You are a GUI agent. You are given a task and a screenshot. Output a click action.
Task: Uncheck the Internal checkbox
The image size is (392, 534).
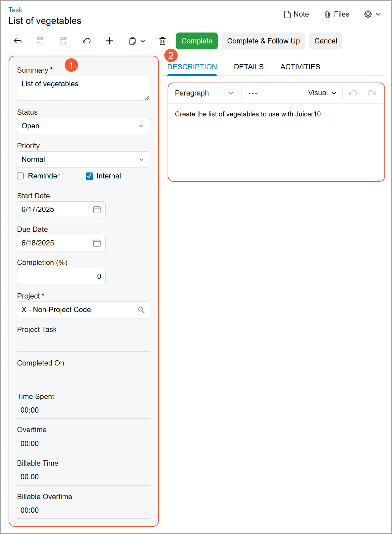[x=89, y=176]
